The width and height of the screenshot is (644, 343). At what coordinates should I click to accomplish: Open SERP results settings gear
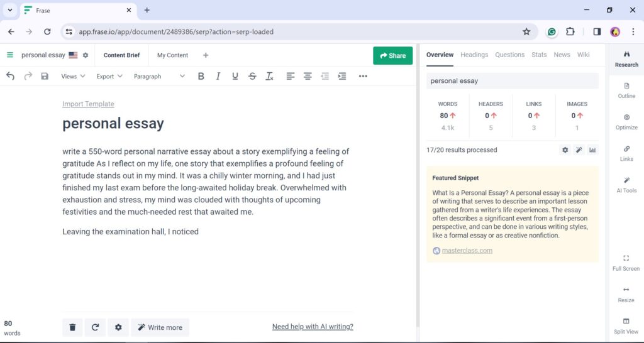click(x=565, y=150)
